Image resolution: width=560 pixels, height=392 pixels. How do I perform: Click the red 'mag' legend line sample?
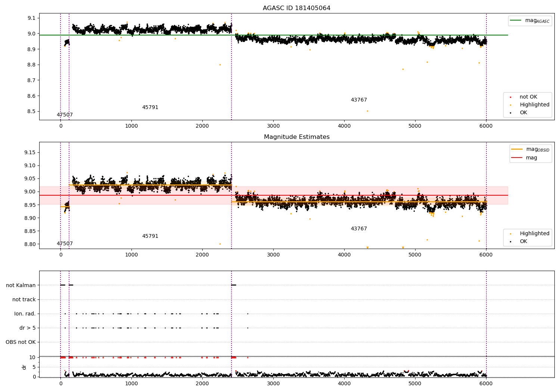(517, 158)
